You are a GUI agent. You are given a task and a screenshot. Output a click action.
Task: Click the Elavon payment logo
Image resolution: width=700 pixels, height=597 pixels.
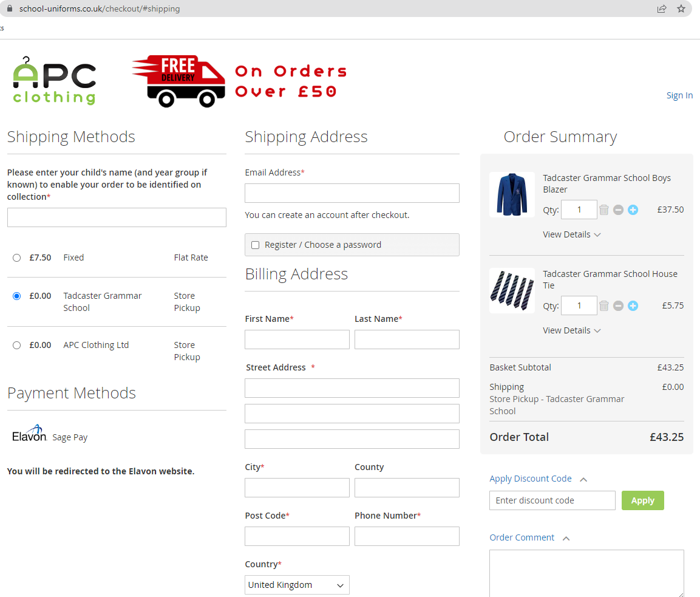[30, 433]
